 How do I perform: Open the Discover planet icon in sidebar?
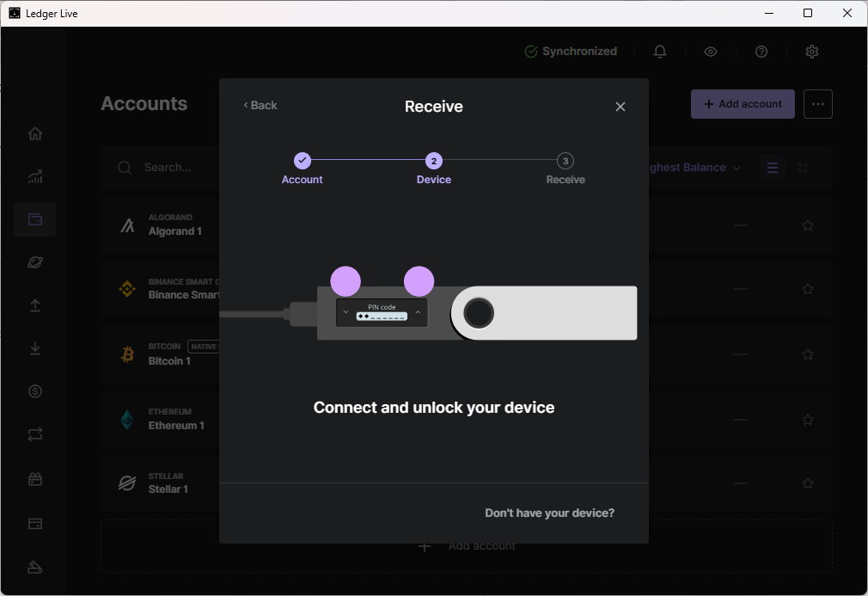point(35,262)
